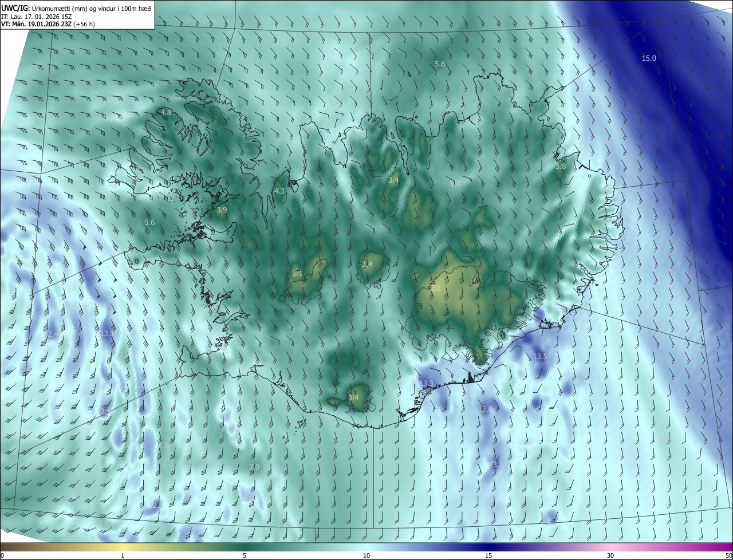Click the "30" tick on the color scale

[610, 555]
